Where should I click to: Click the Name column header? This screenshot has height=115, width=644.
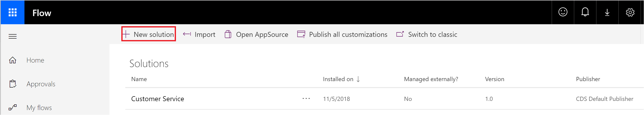tap(139, 79)
